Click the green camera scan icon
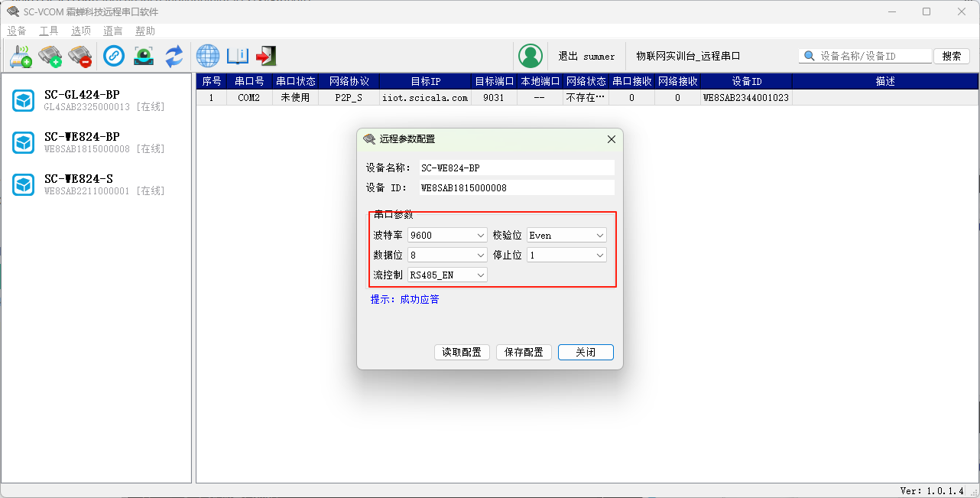 (144, 56)
